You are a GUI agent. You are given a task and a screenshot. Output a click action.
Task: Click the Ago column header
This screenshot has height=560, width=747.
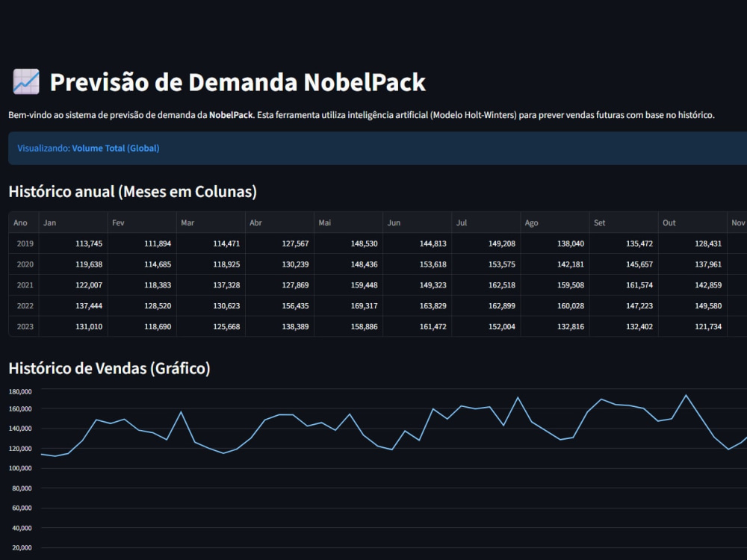pyautogui.click(x=555, y=223)
